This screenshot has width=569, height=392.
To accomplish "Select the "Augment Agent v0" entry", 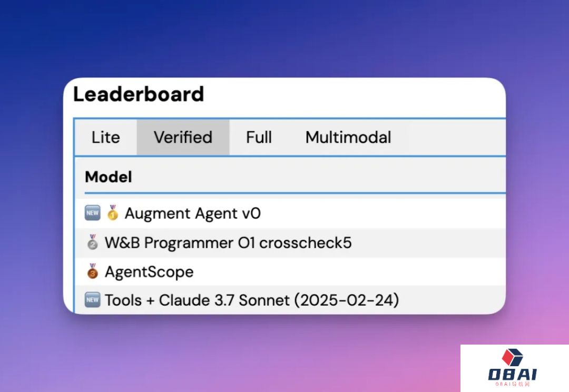I will click(193, 213).
